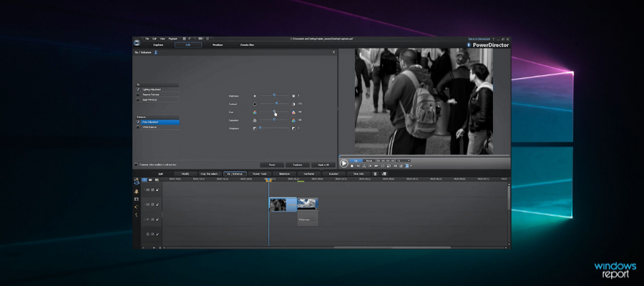Switch to the Create Disc module tab

247,45
